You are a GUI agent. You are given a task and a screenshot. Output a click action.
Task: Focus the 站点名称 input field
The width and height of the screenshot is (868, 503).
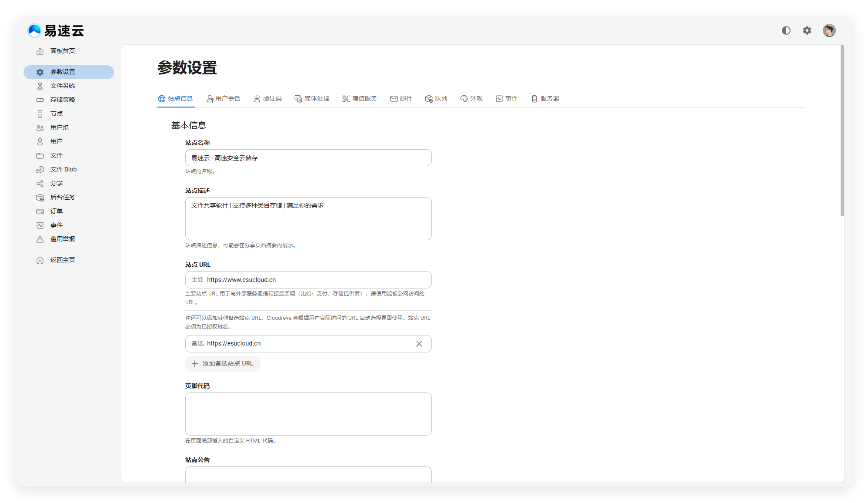308,158
